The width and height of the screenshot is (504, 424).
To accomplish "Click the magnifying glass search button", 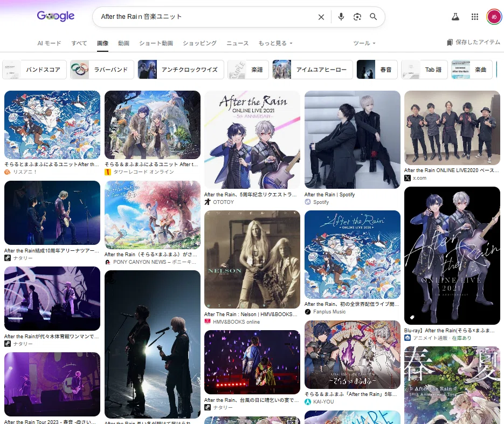I will 373,16.
